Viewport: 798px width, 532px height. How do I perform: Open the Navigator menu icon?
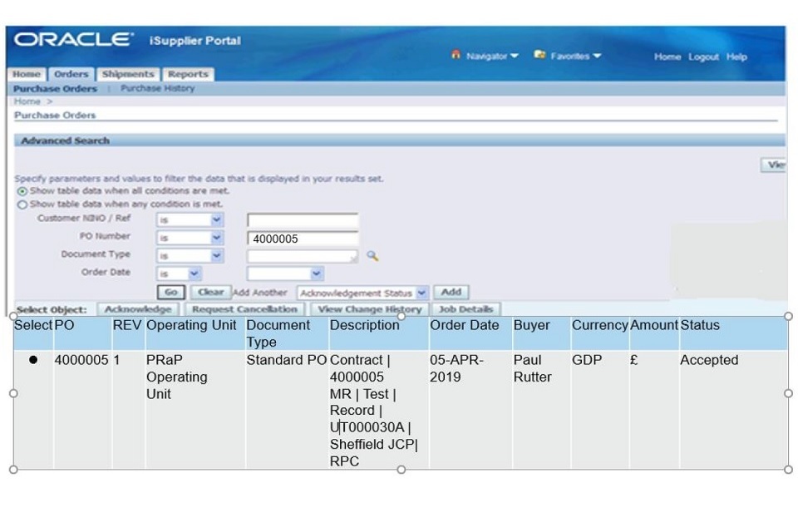pyautogui.click(x=456, y=56)
